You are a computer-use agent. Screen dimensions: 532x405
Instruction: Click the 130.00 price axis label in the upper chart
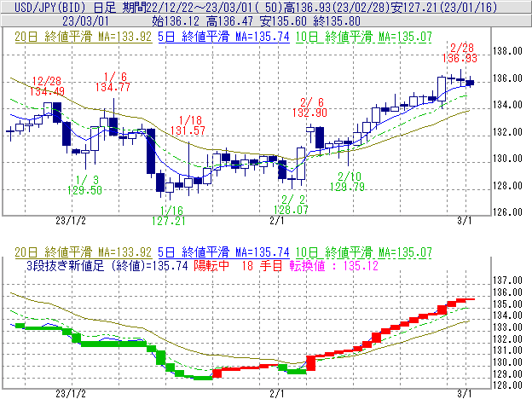[507, 159]
